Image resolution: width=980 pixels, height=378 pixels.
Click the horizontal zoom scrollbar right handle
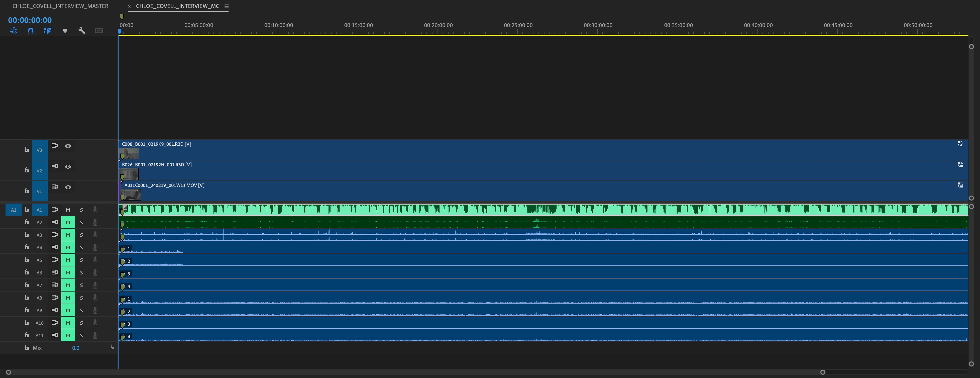coord(823,372)
